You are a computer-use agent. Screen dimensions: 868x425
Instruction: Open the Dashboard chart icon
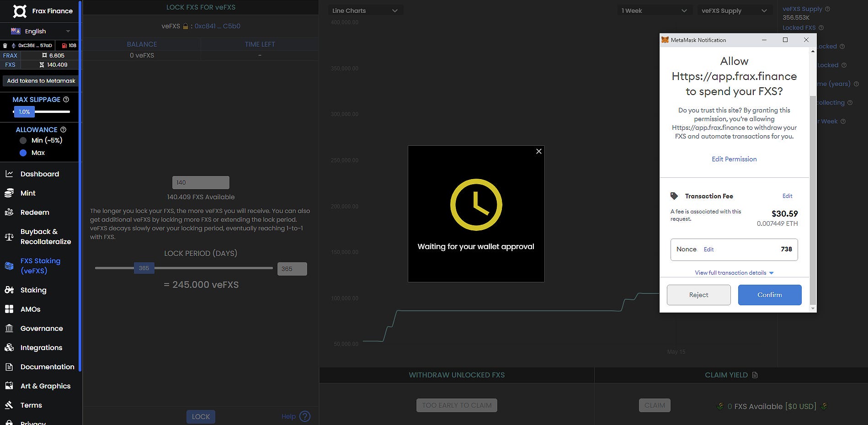point(9,174)
